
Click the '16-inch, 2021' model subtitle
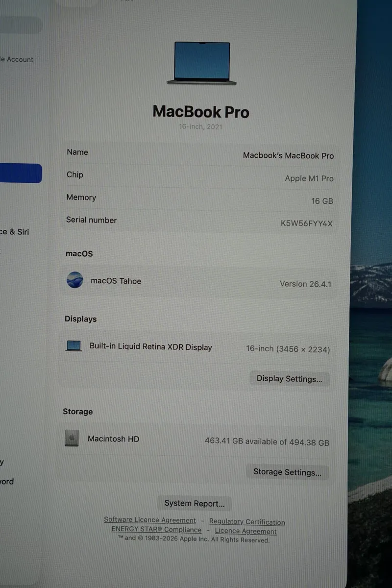pos(200,127)
